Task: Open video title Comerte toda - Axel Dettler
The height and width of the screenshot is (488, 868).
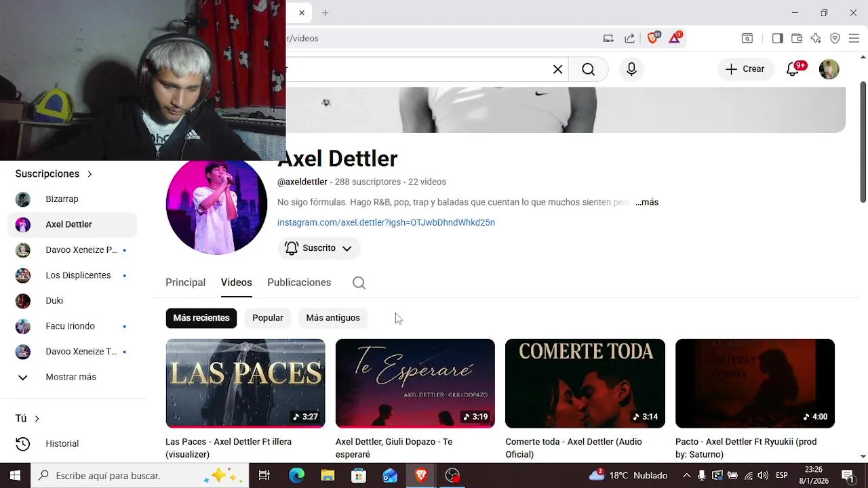Action: pos(574,448)
